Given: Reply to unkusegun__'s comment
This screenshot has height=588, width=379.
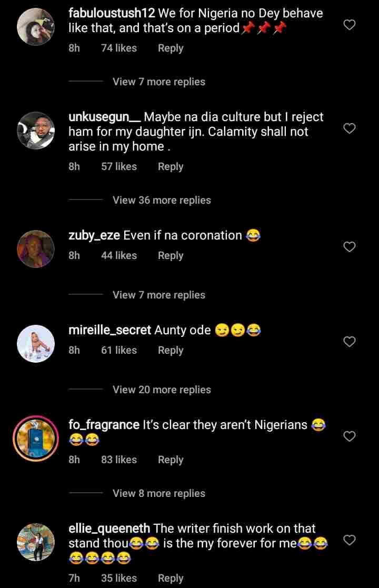Looking at the screenshot, I should [x=170, y=166].
